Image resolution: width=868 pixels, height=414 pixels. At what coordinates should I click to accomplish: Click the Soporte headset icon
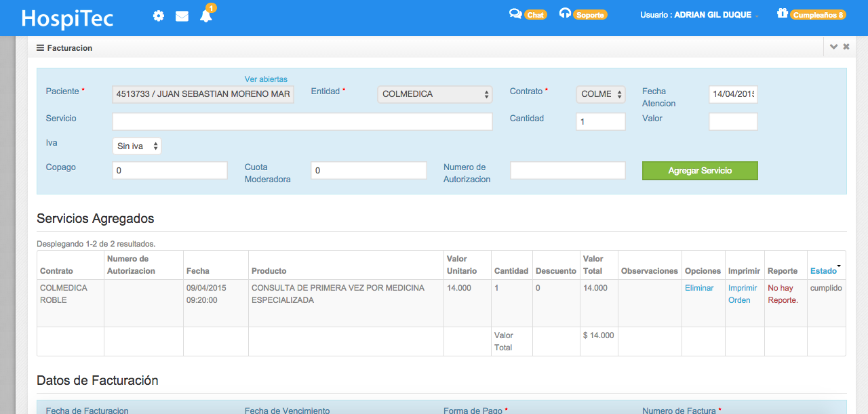(565, 14)
